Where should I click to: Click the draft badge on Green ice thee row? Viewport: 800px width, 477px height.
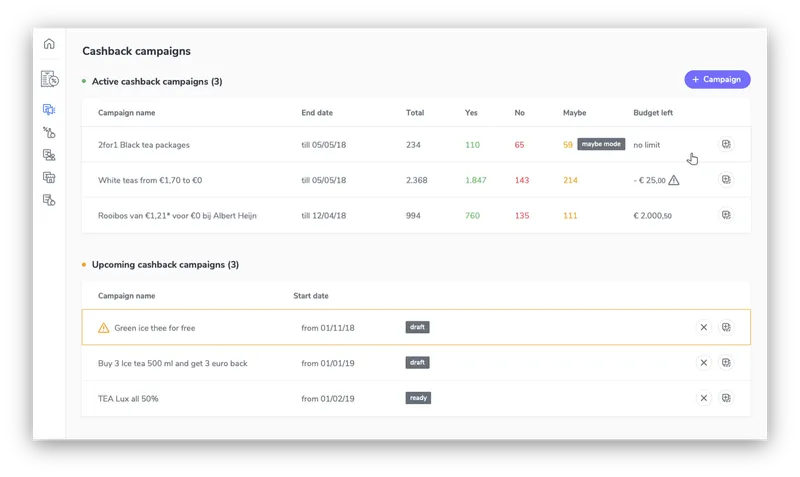point(417,327)
